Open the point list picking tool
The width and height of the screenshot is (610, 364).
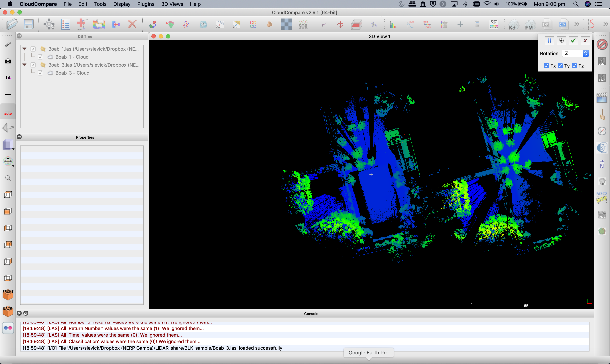point(66,24)
